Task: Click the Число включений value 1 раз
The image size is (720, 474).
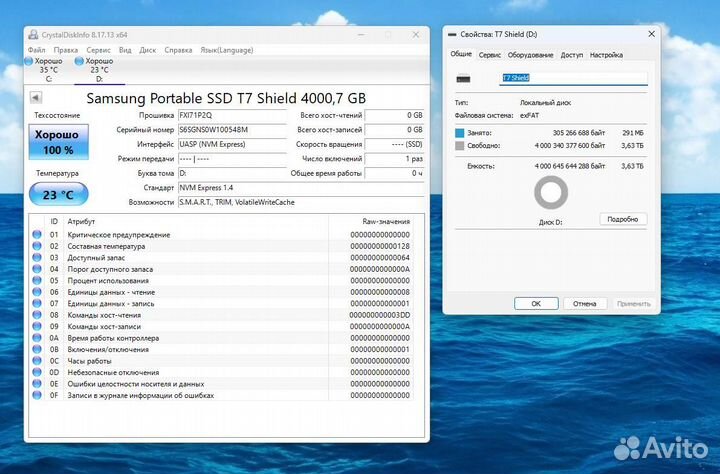Action: pos(394,159)
